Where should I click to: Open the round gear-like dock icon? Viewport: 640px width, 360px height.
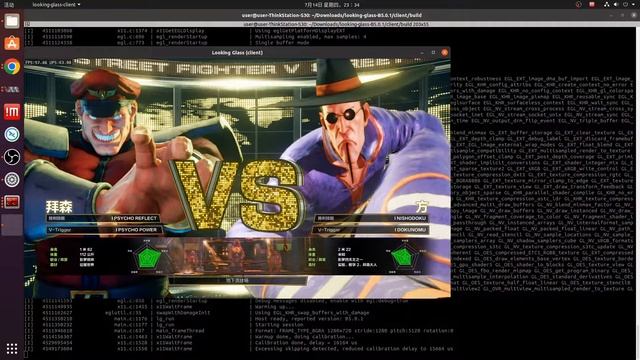tap(12, 180)
